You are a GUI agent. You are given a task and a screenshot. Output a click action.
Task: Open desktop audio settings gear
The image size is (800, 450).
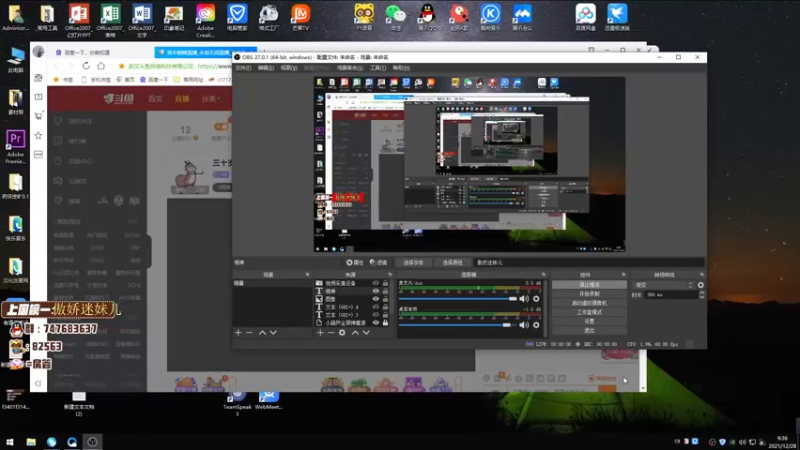point(536,325)
